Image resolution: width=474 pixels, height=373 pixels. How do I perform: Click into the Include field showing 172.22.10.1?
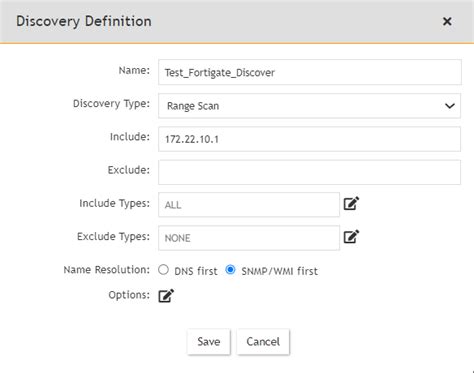coord(310,139)
